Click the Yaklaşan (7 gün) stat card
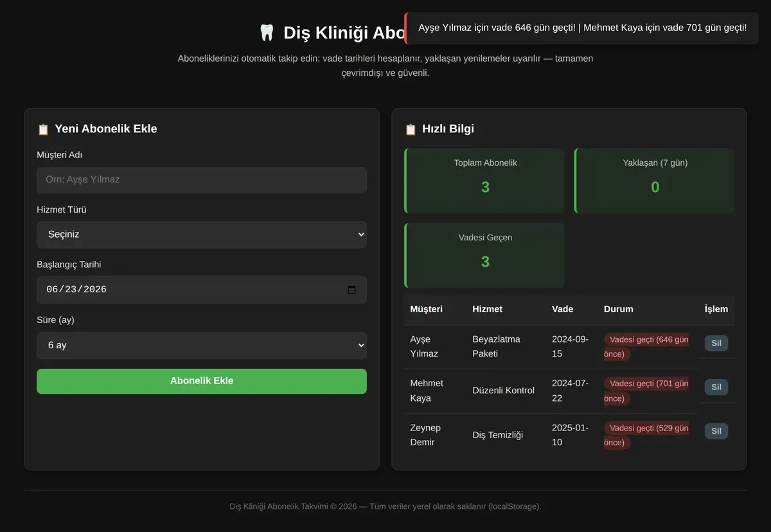 (654, 181)
